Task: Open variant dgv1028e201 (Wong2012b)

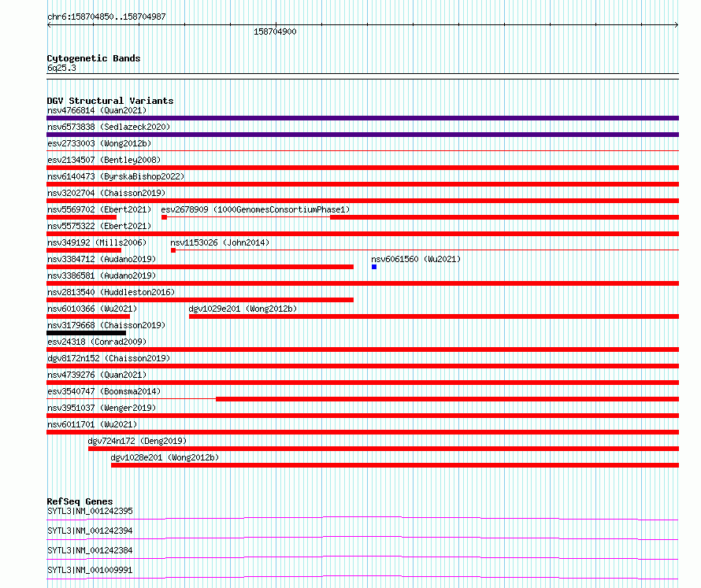Action: click(x=165, y=457)
